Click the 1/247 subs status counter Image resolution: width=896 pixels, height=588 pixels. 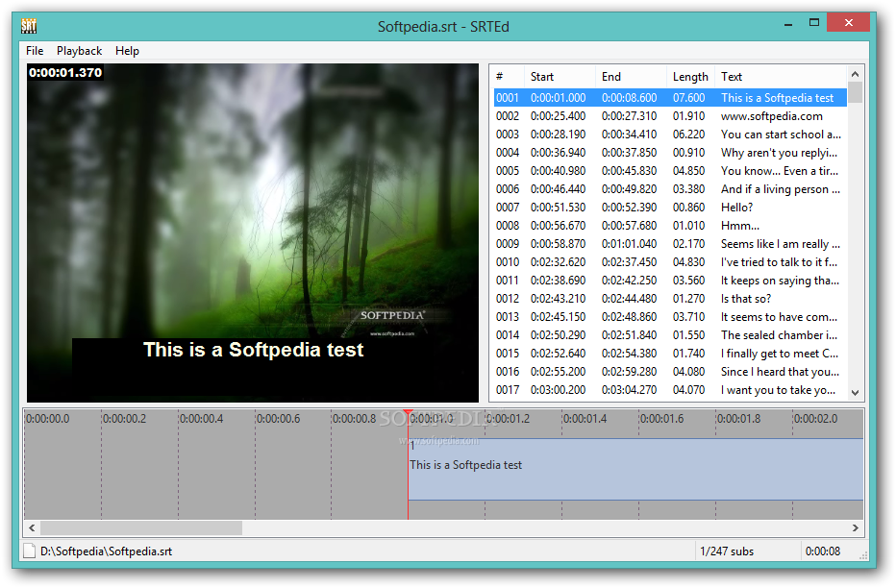[727, 551]
